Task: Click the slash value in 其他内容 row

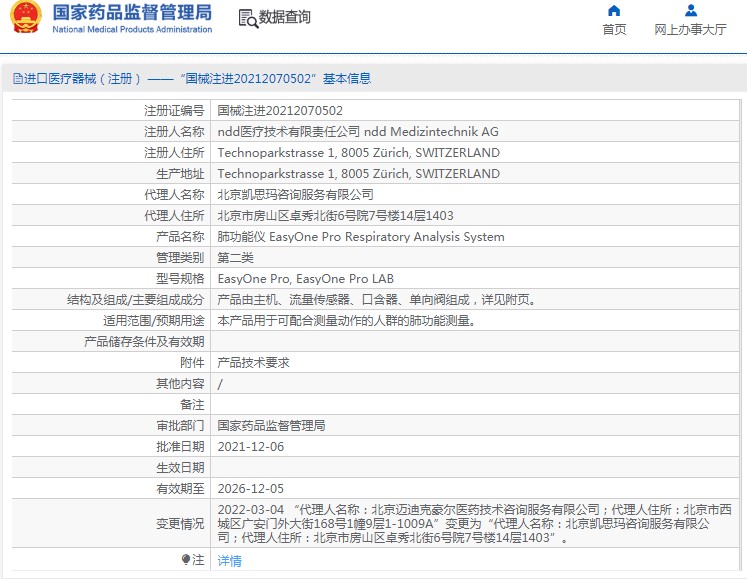Action: tap(220, 384)
